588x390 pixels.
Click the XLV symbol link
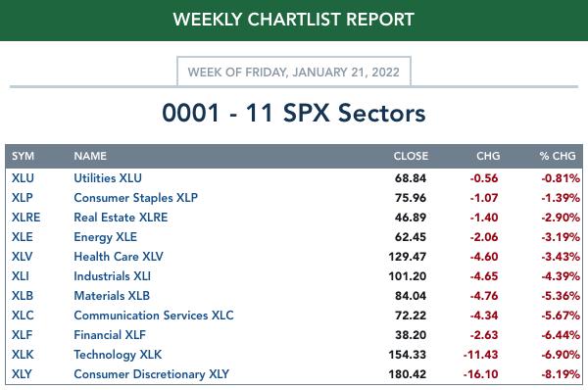(x=23, y=257)
